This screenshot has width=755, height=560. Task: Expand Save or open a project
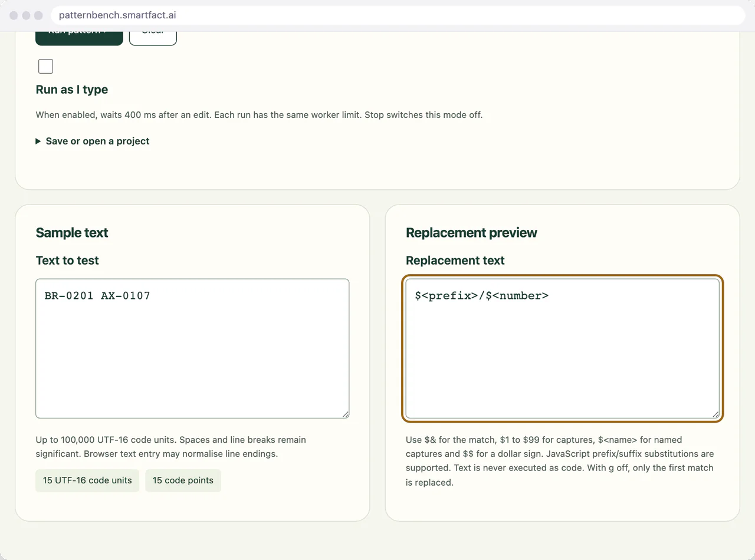93,141
